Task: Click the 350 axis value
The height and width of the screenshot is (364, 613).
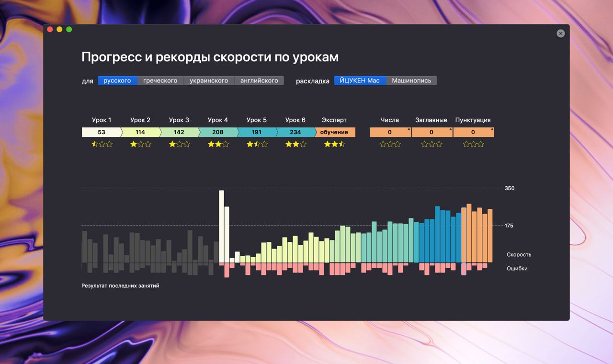Action: [x=510, y=188]
